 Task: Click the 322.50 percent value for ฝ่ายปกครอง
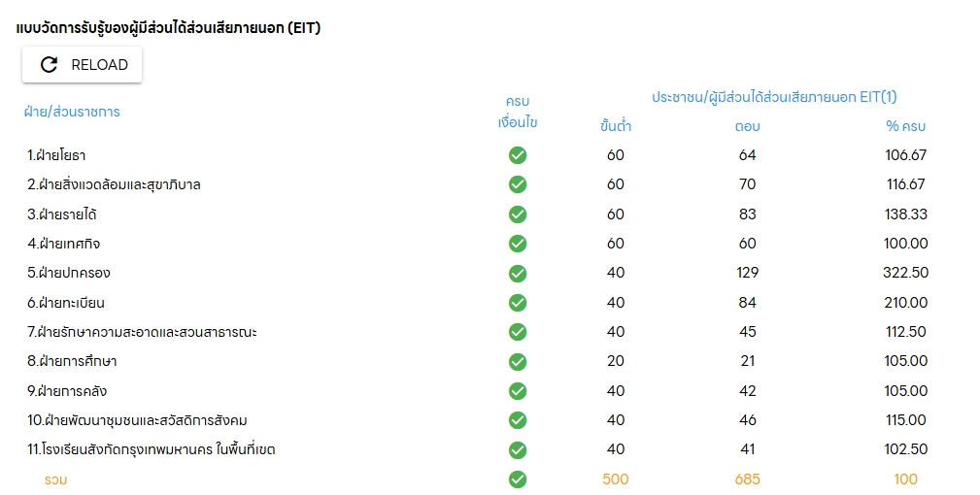905,273
